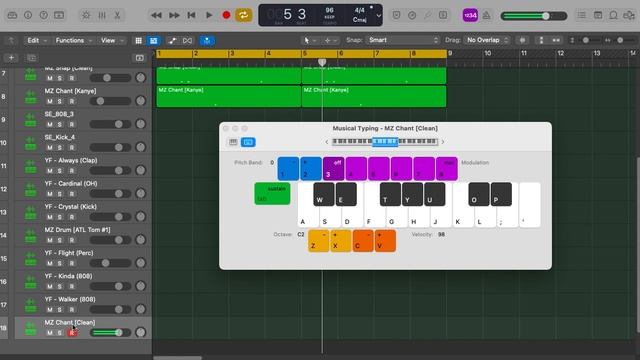Click modulation off key 3
Image resolution: width=640 pixels, height=360 pixels.
click(x=333, y=169)
